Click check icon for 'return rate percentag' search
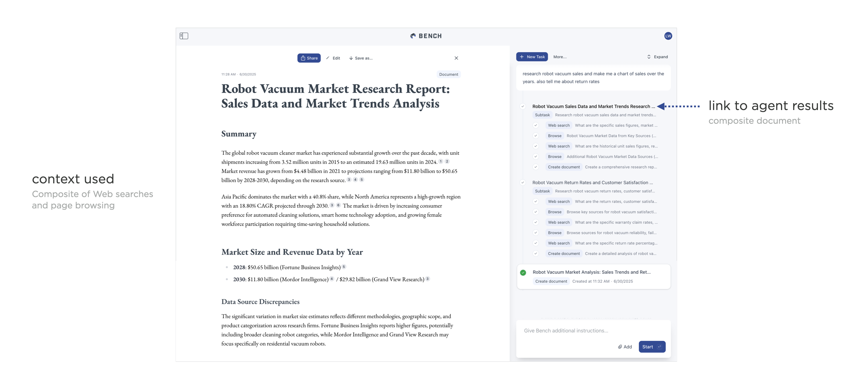The width and height of the screenshot is (868, 384). [x=536, y=243]
